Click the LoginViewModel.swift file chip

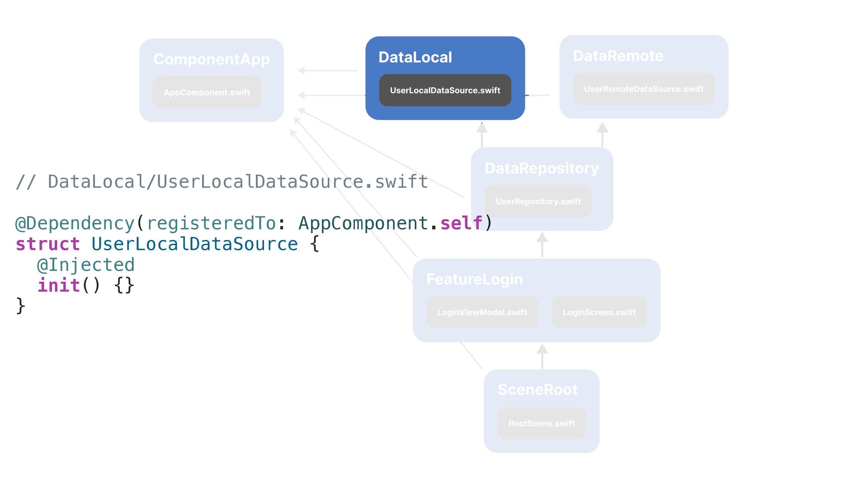[482, 312]
